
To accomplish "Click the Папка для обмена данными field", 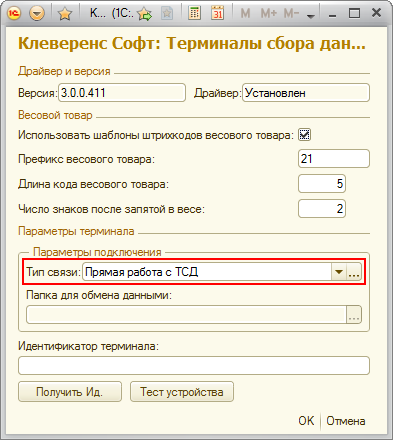I will tap(186, 315).
